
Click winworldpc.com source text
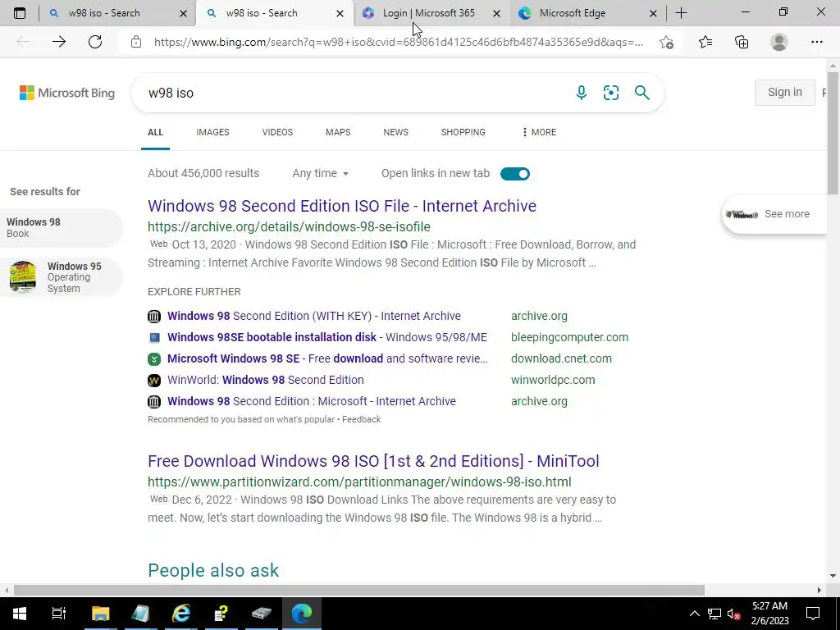click(553, 381)
